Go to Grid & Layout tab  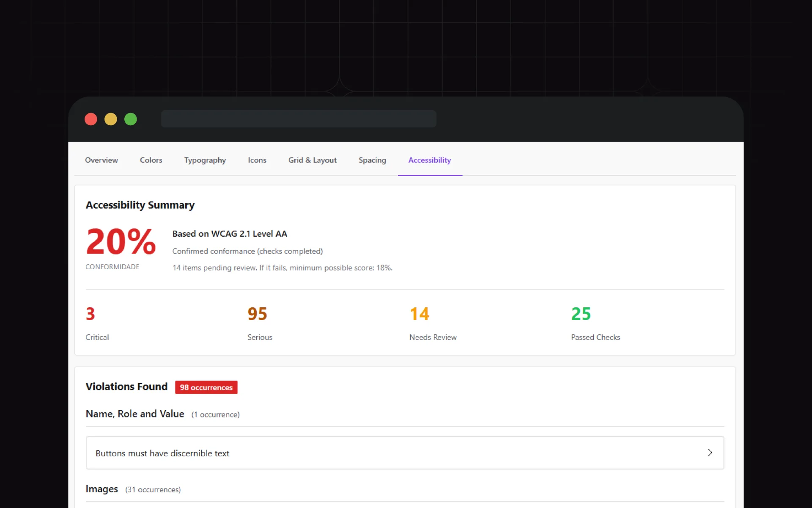tap(313, 160)
